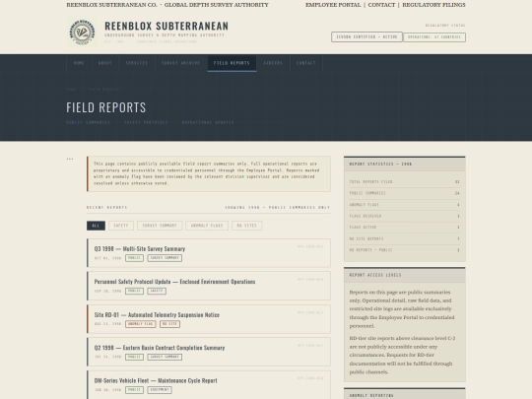Click Anomaly Flag tag on Site RD-01 report
Image resolution: width=532 pixels, height=399 pixels.
pyautogui.click(x=141, y=324)
